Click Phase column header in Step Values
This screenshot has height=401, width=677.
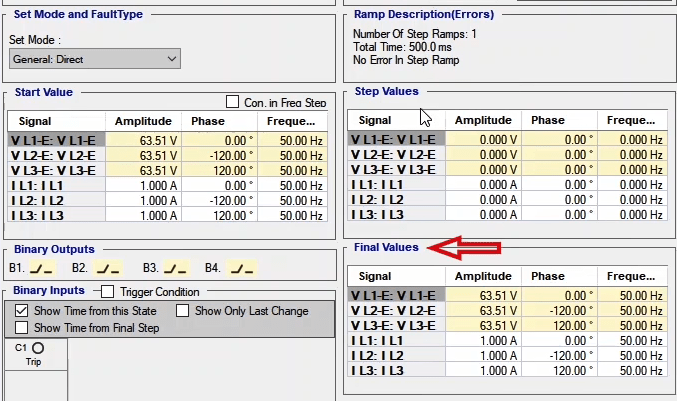(x=548, y=120)
